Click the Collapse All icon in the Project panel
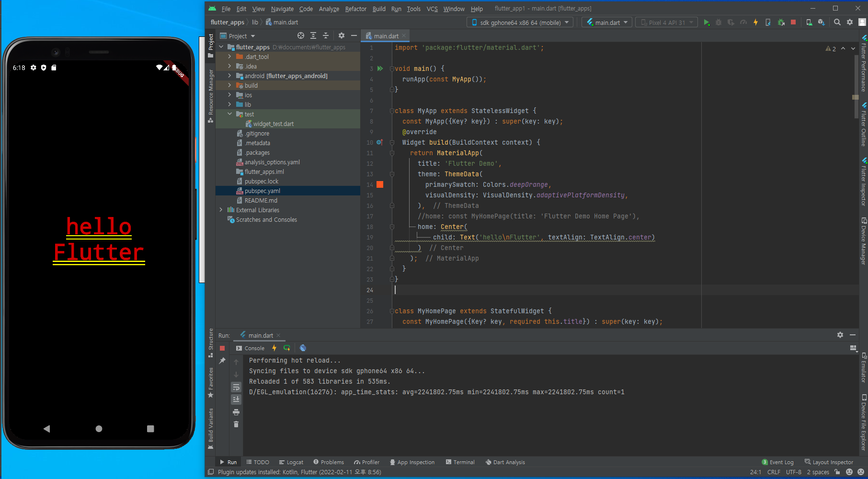Screen dimensions: 868x479 (x=326, y=36)
